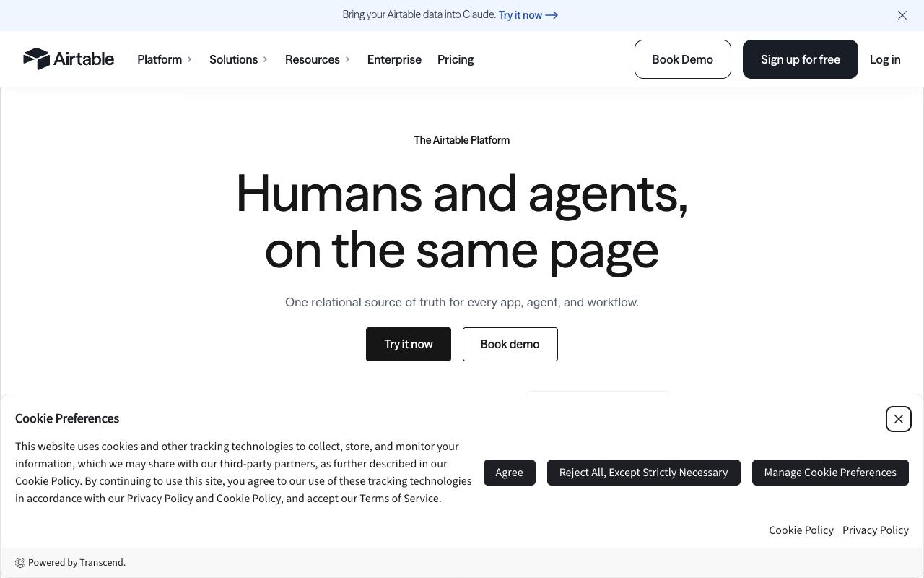Open the Cookie Policy link
This screenshot has height=578, width=924.
[801, 530]
